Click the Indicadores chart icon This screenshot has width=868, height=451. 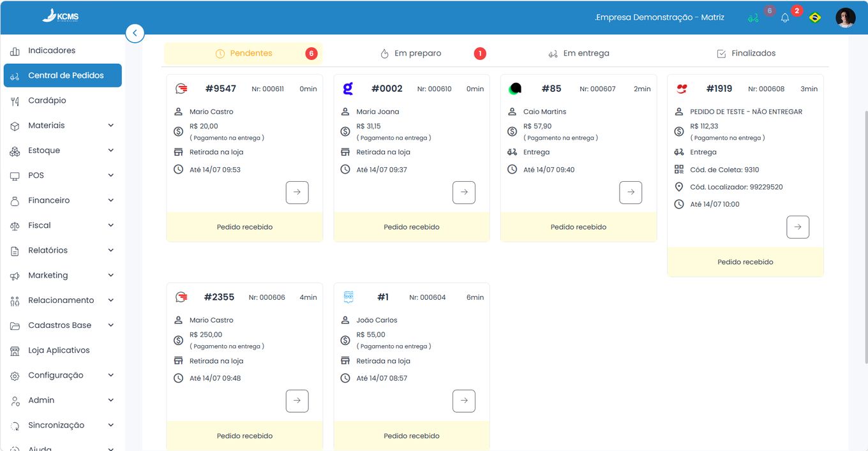(15, 50)
